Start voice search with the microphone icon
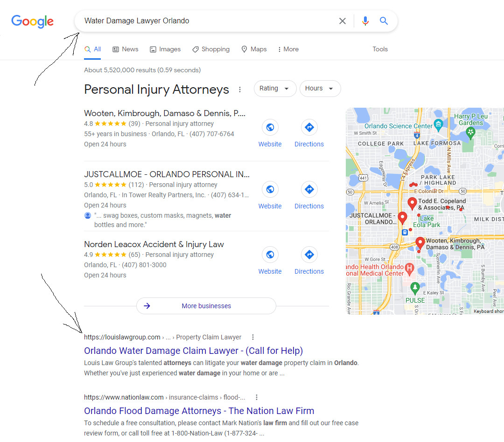The image size is (504, 442). pos(365,21)
